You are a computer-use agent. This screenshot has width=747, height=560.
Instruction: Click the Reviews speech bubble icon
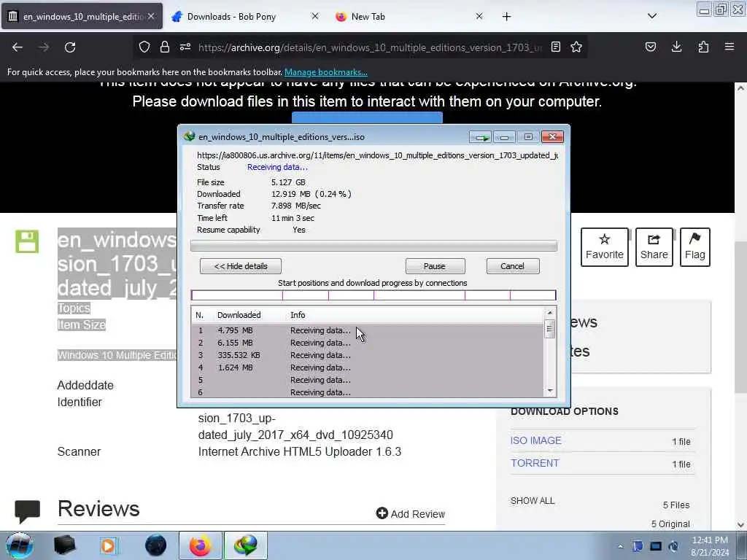(27, 511)
